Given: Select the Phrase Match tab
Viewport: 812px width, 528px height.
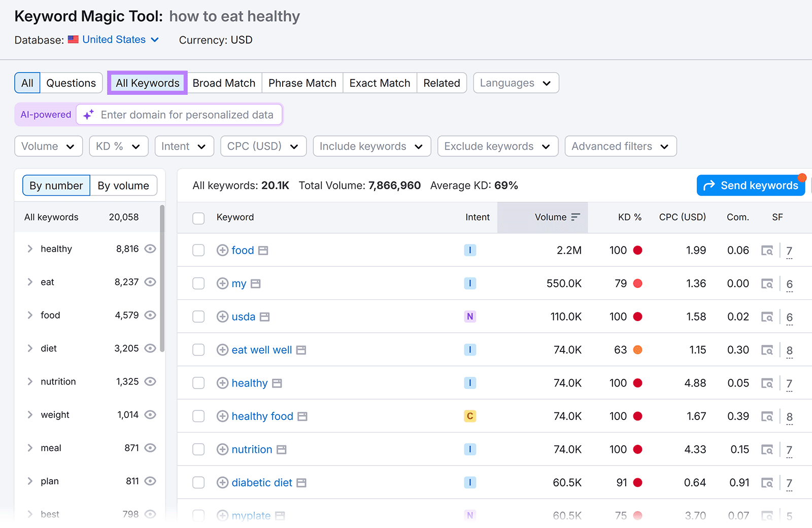Looking at the screenshot, I should pyautogui.click(x=302, y=83).
